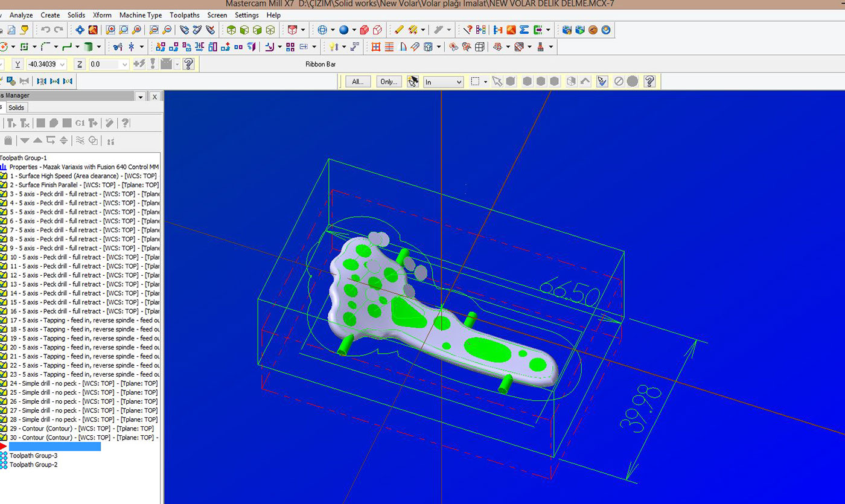Image resolution: width=845 pixels, height=504 pixels.
Task: Toggle check icon of operation 29 Contour
Action: pos(4,429)
